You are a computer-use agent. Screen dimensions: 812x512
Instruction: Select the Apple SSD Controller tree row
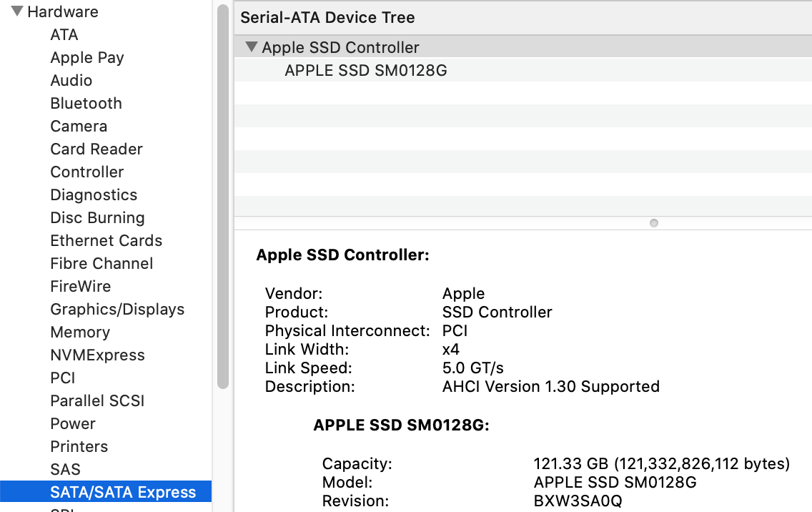tap(523, 47)
